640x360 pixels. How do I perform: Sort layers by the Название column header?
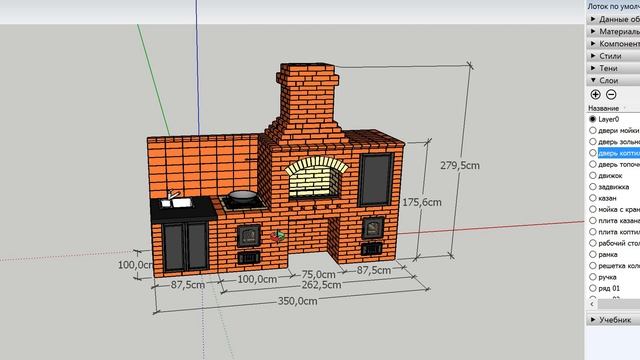click(603, 109)
